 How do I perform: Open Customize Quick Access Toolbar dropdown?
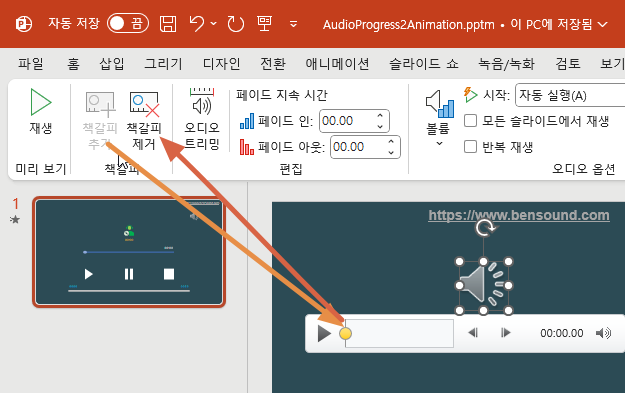point(293,24)
